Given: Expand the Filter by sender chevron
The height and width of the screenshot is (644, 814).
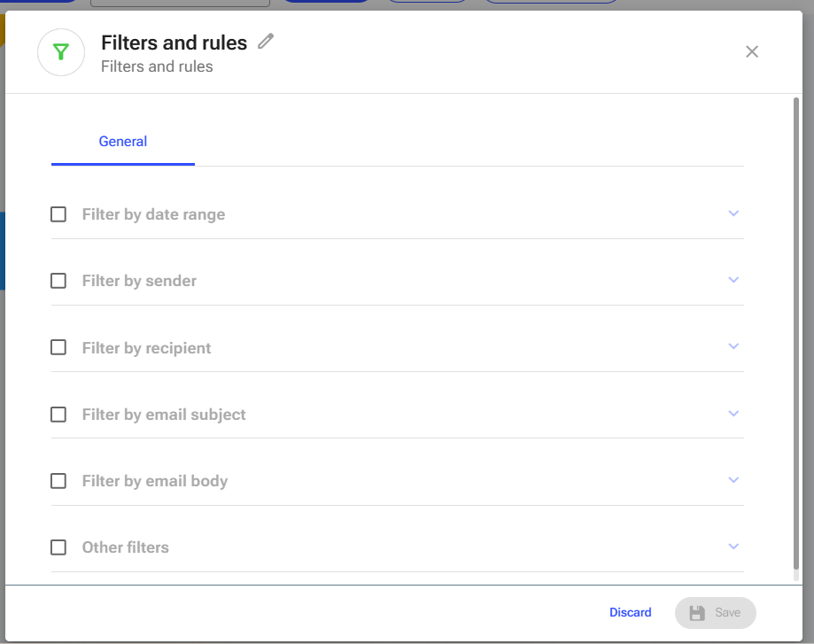Looking at the screenshot, I should click(x=733, y=279).
